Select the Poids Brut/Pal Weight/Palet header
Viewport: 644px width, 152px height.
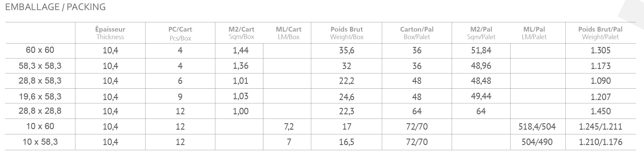point(600,33)
